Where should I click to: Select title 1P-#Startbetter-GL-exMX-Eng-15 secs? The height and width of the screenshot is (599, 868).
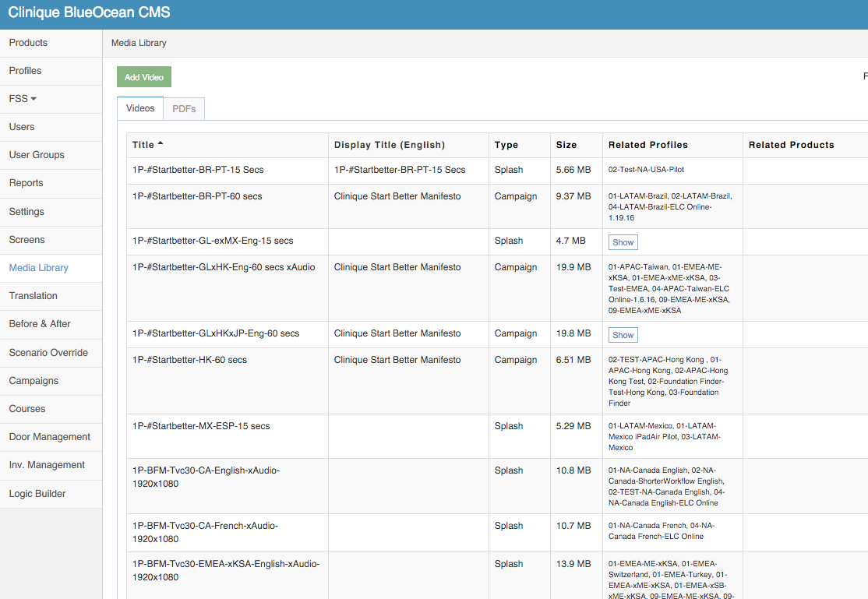tap(213, 241)
